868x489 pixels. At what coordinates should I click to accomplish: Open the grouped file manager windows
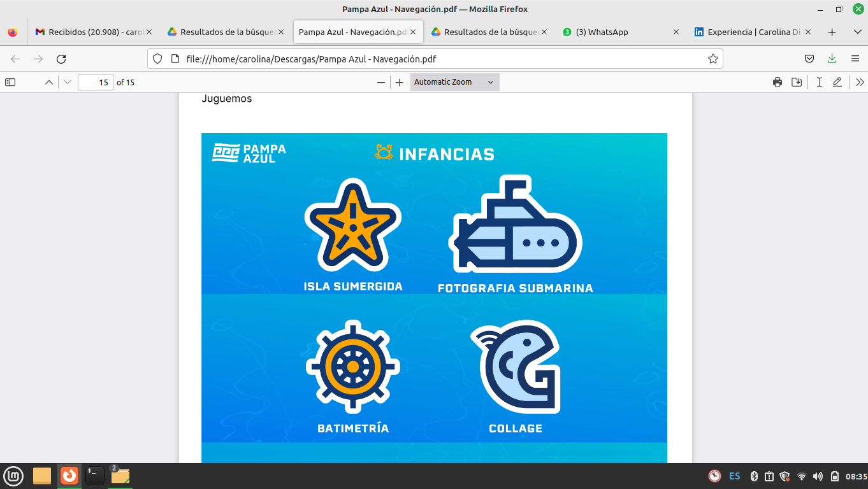(x=120, y=476)
